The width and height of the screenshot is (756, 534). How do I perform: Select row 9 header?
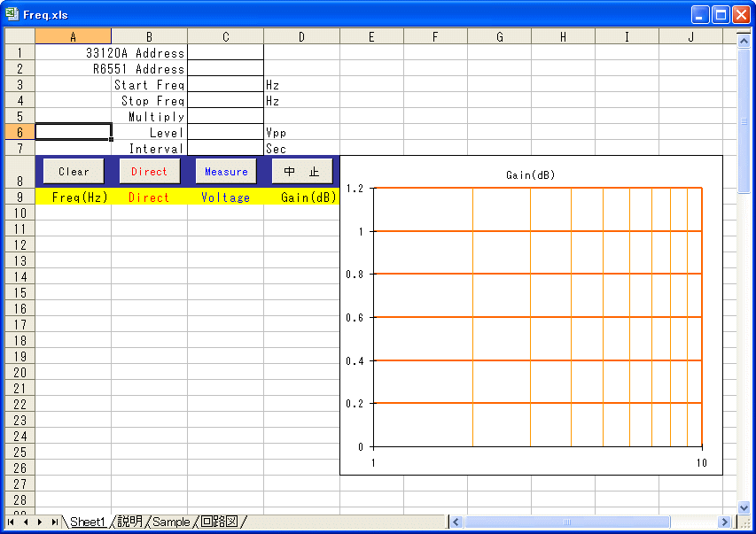tap(19, 197)
